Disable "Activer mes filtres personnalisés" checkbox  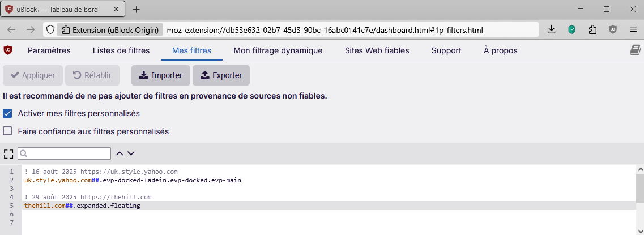pyautogui.click(x=8, y=113)
